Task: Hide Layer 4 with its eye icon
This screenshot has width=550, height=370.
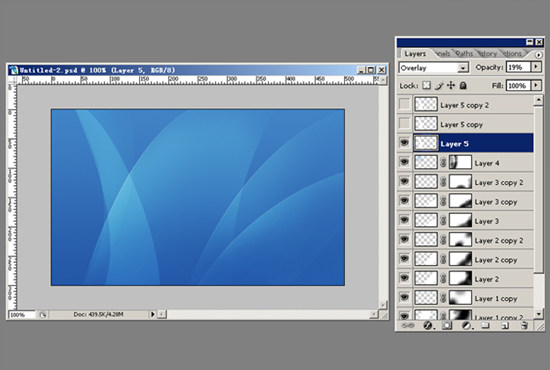Action: tap(404, 162)
